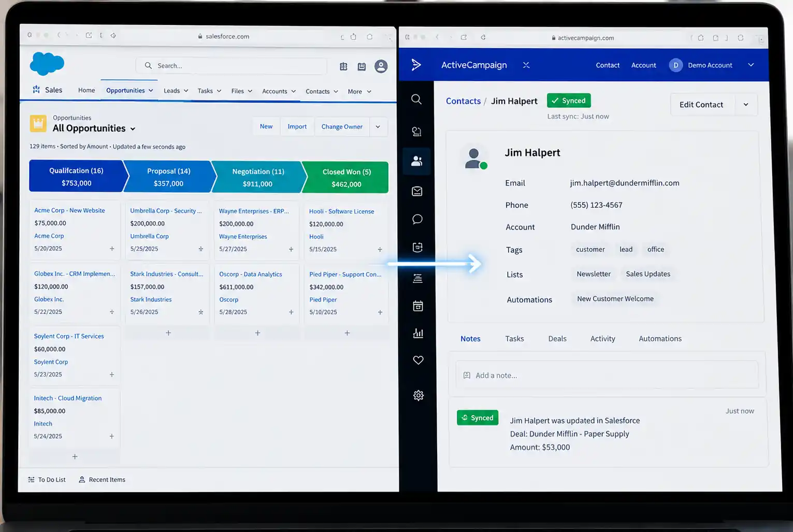Open the Lists icon in ActiveCampaign sidebar

pyautogui.click(x=417, y=279)
